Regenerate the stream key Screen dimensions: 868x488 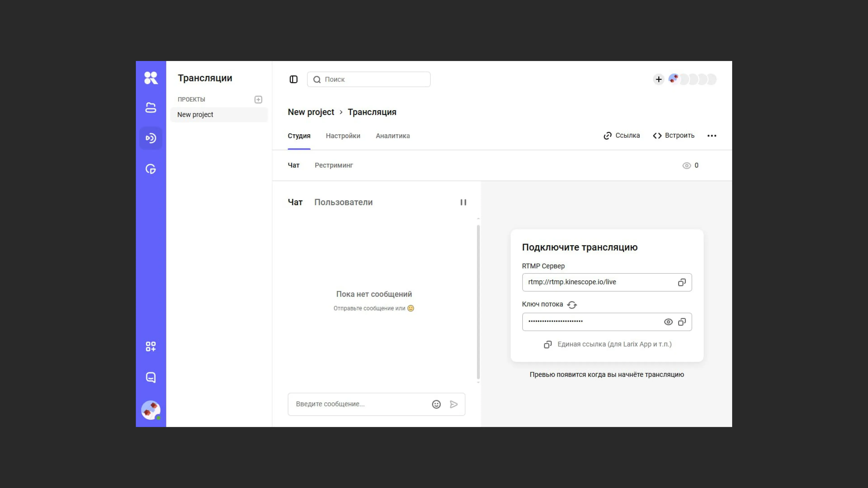(x=573, y=305)
